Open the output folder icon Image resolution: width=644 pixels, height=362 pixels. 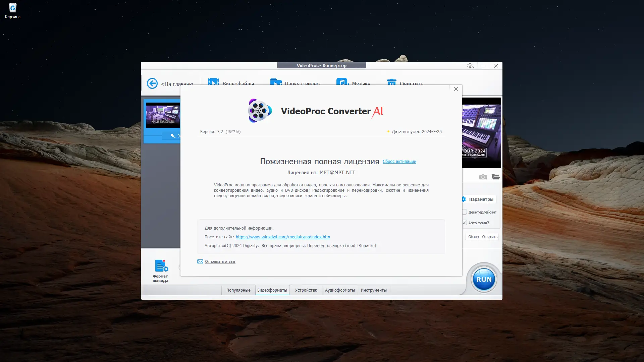click(496, 177)
